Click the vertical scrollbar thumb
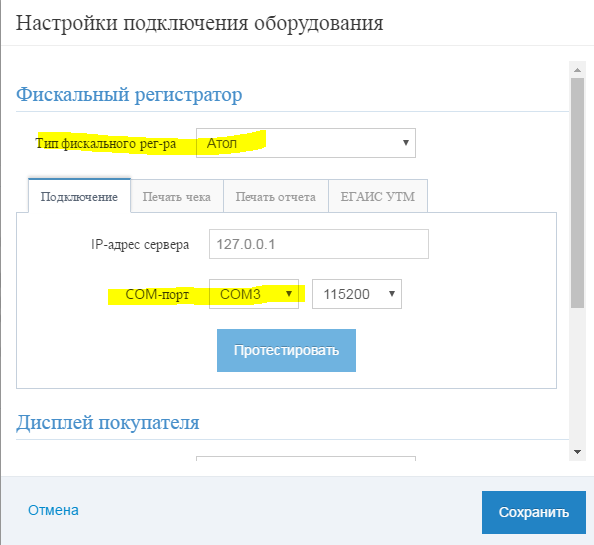Screen dimensions: 594x545 (x=577, y=193)
